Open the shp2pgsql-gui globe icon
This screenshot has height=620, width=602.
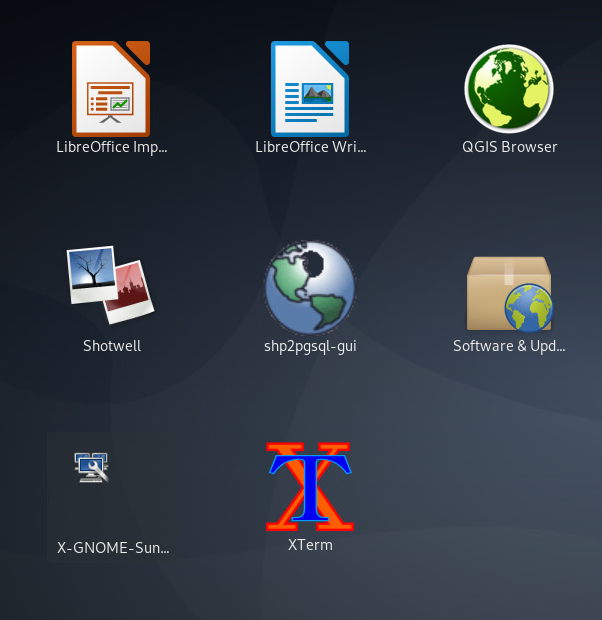pos(310,287)
